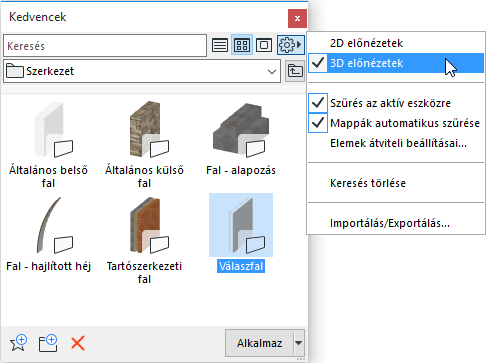
Task: Delete the selected favorite with red X
Action: (x=78, y=343)
